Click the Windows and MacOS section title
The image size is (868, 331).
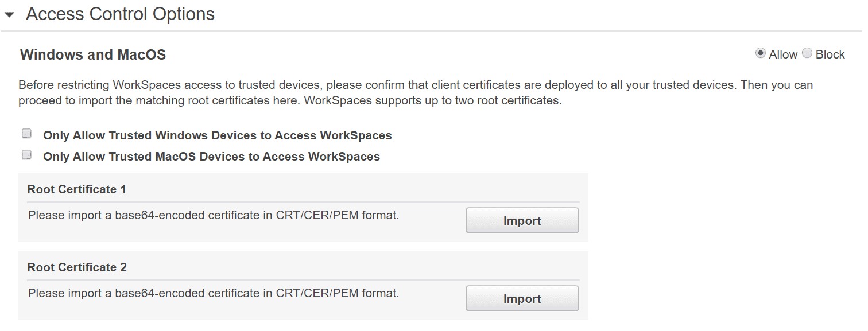(93, 55)
